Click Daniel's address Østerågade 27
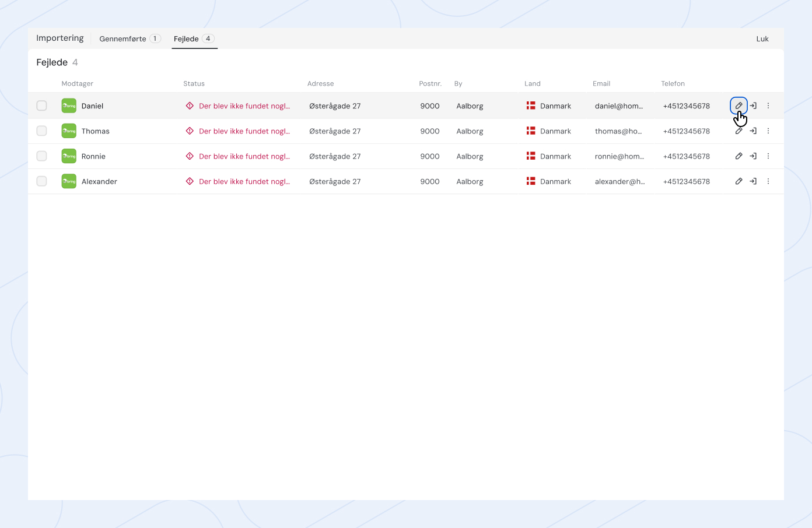 tap(335, 106)
